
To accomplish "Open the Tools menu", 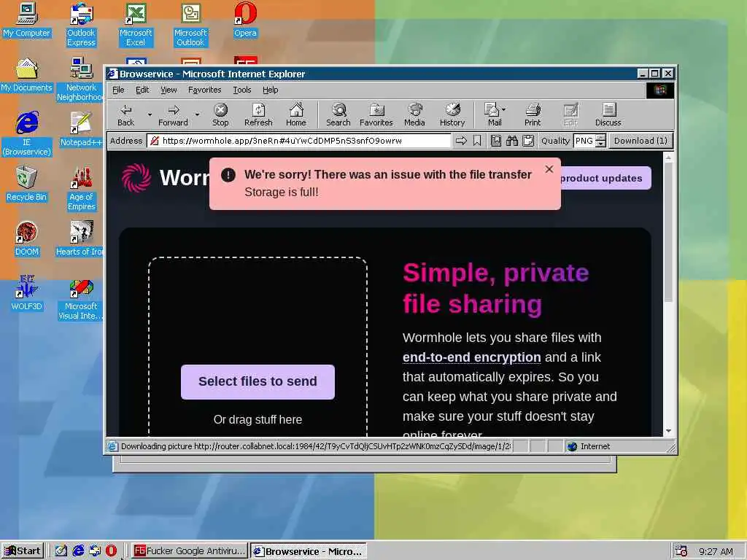I will (241, 90).
